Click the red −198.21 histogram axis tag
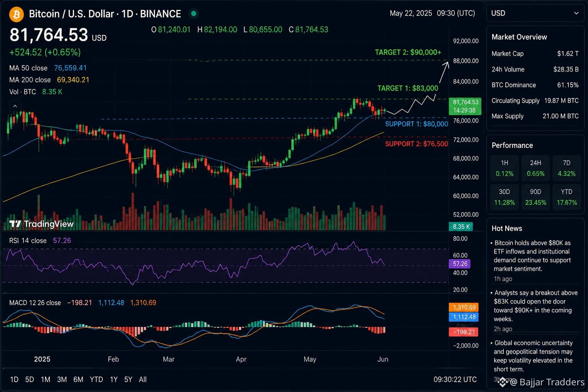 tap(464, 332)
